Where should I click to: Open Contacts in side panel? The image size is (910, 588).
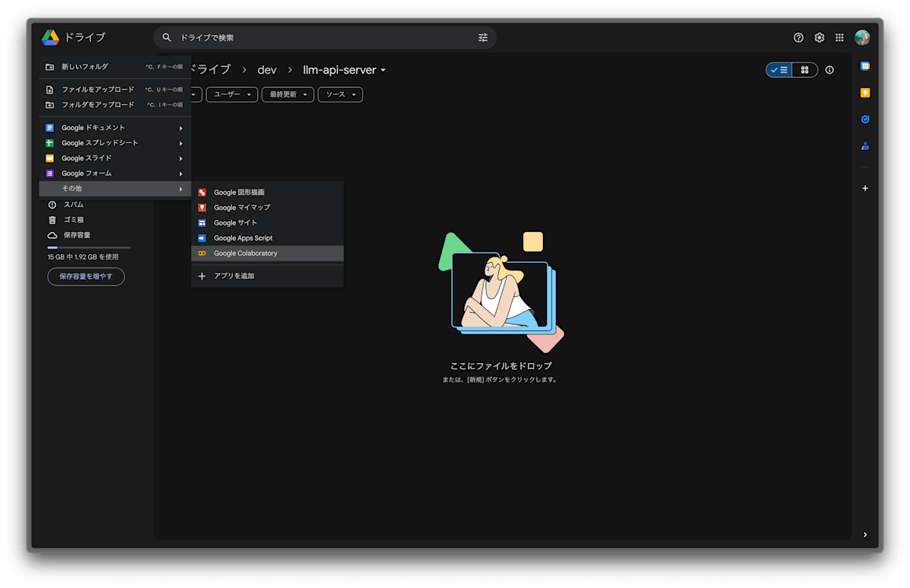pos(865,146)
